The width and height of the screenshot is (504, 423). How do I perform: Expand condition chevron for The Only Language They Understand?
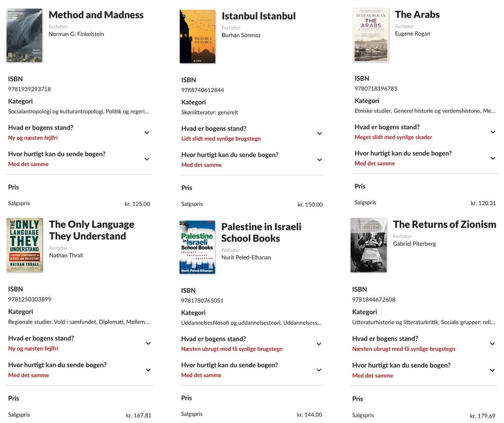click(x=148, y=343)
